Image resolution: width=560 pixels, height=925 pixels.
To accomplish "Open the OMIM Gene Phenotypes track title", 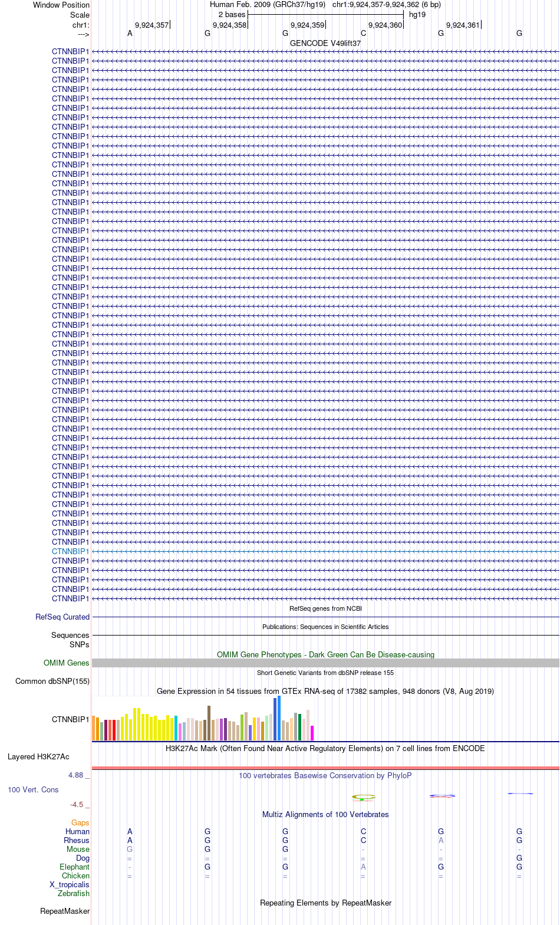I will pyautogui.click(x=325, y=654).
